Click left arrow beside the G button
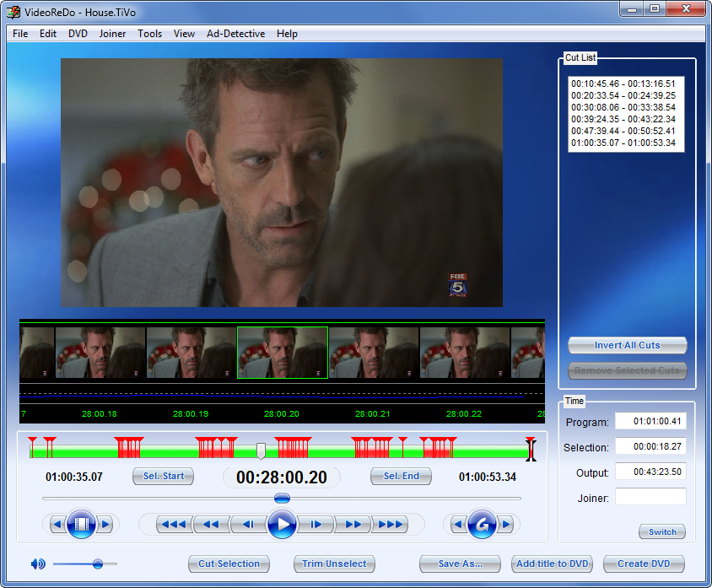This screenshot has width=712, height=588. [x=458, y=525]
